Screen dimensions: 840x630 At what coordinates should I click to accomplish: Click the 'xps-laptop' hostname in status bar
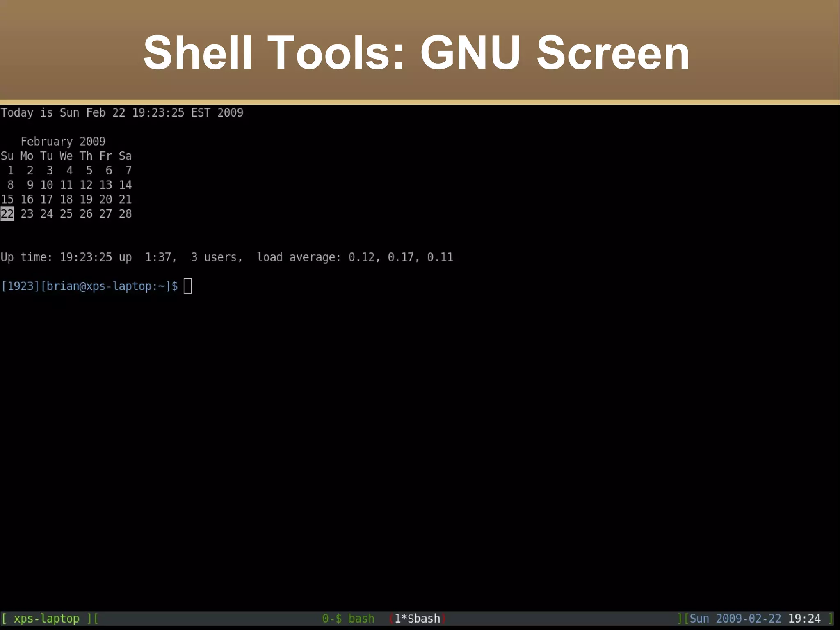click(x=46, y=619)
